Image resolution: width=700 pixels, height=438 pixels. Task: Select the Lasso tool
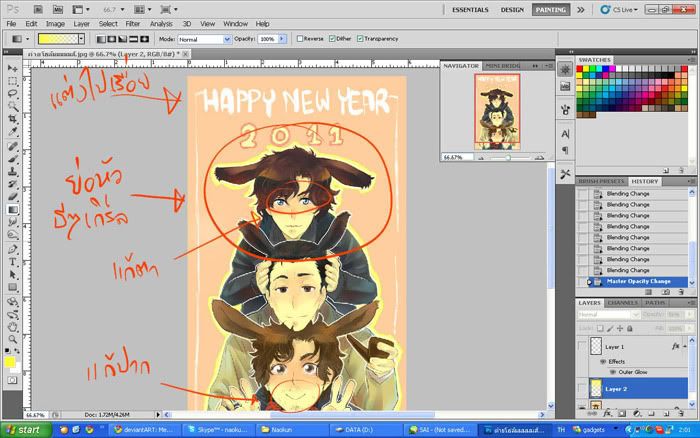pyautogui.click(x=12, y=93)
